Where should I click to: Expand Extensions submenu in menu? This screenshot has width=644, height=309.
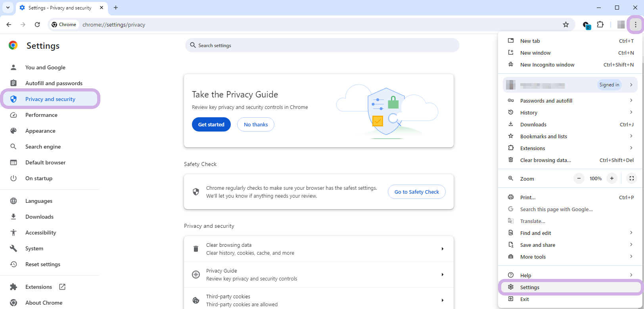tap(570, 148)
